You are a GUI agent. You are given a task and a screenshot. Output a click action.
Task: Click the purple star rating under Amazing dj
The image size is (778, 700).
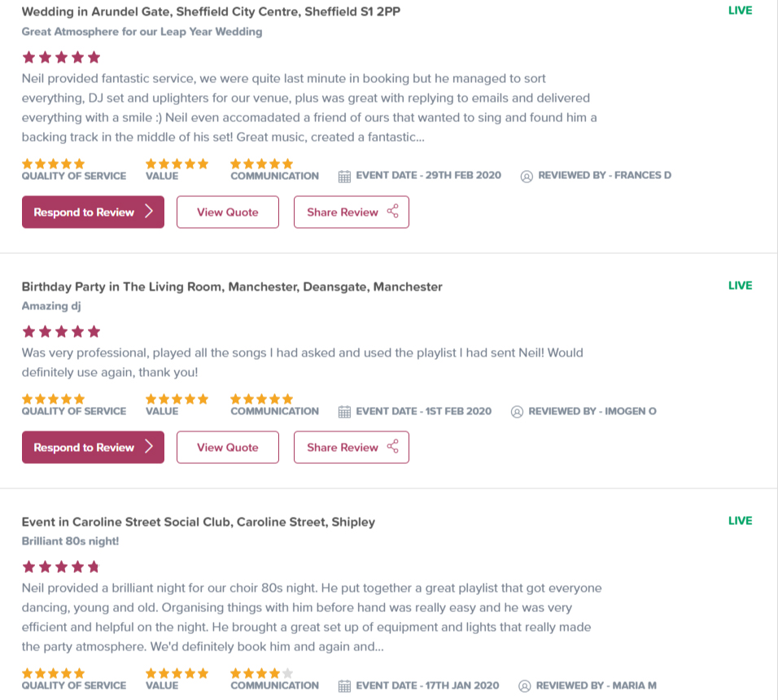coord(61,331)
